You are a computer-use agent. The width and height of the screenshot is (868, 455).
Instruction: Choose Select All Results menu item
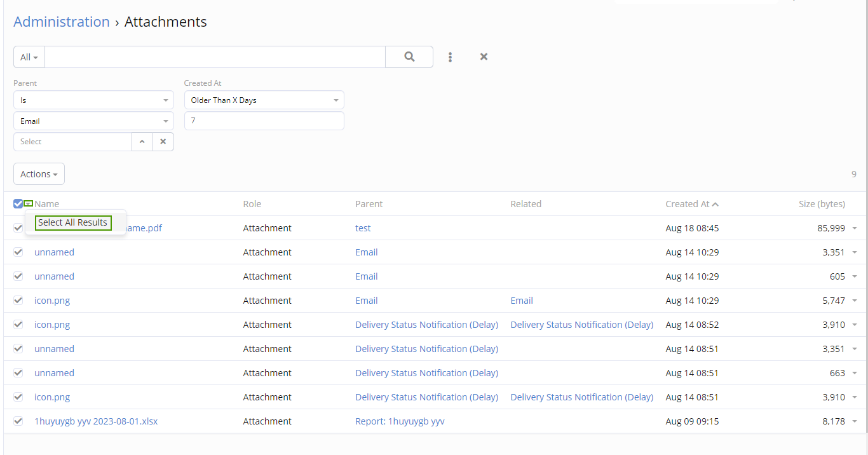pyautogui.click(x=73, y=222)
